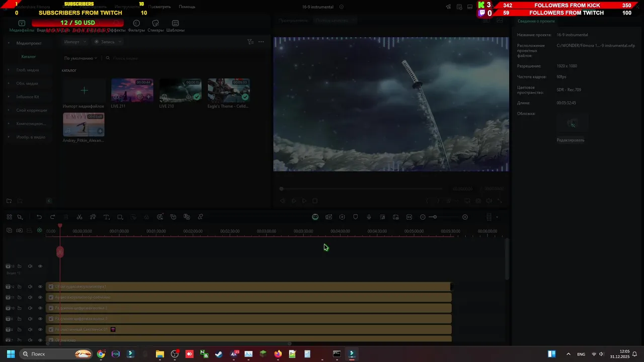644x362 pixels.
Task: Hide video track 13 with eye icon
Action: tap(40, 266)
